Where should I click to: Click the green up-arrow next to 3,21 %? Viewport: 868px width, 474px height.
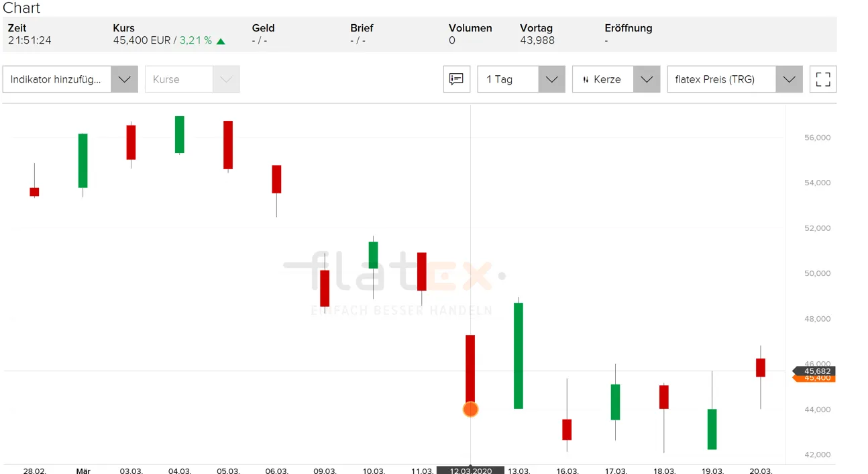(221, 41)
